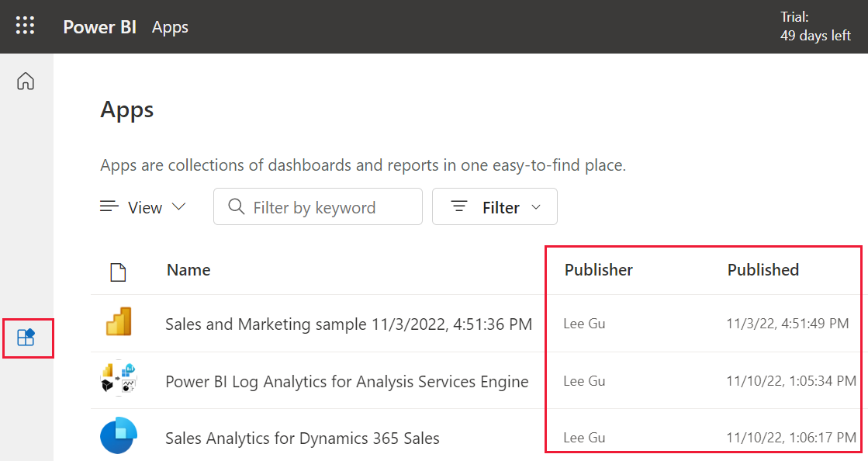Click the Log Analytics app icon

click(119, 380)
